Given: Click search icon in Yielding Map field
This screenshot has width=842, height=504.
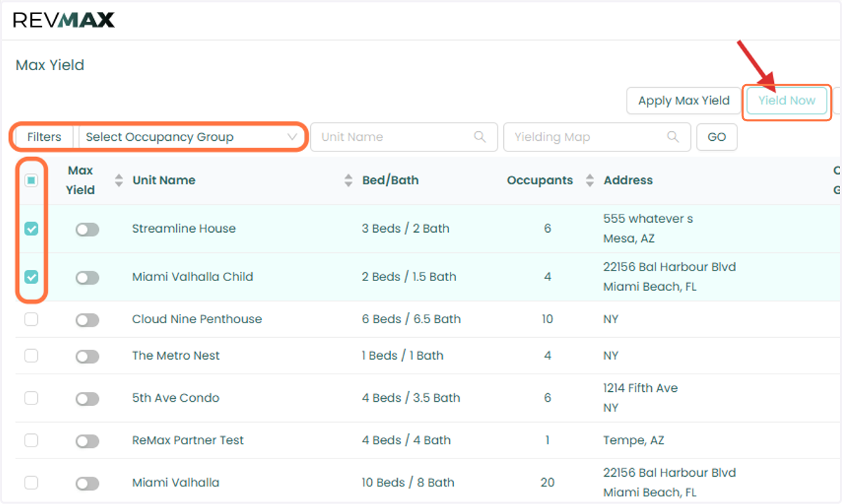Looking at the screenshot, I should (x=673, y=137).
